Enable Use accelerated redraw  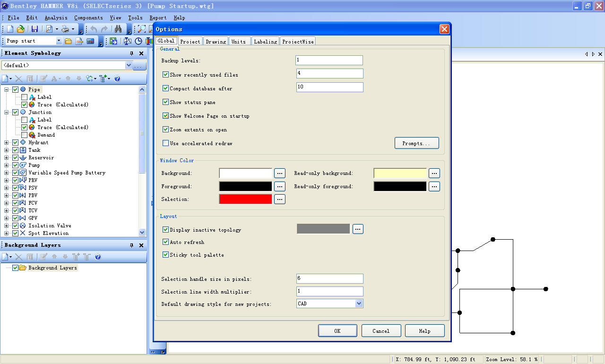point(165,143)
